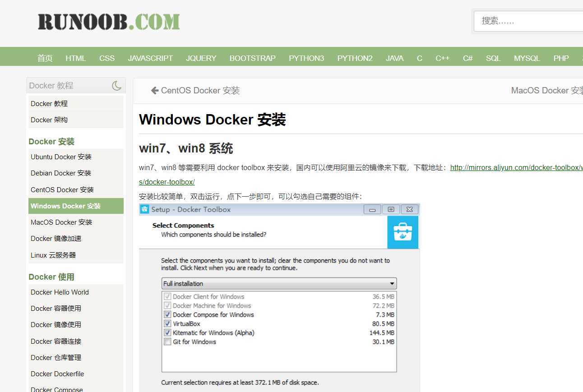Screen dimensions: 583x392
Task: Open Ubuntu Docker 安装 in sidebar
Action: (x=76, y=157)
